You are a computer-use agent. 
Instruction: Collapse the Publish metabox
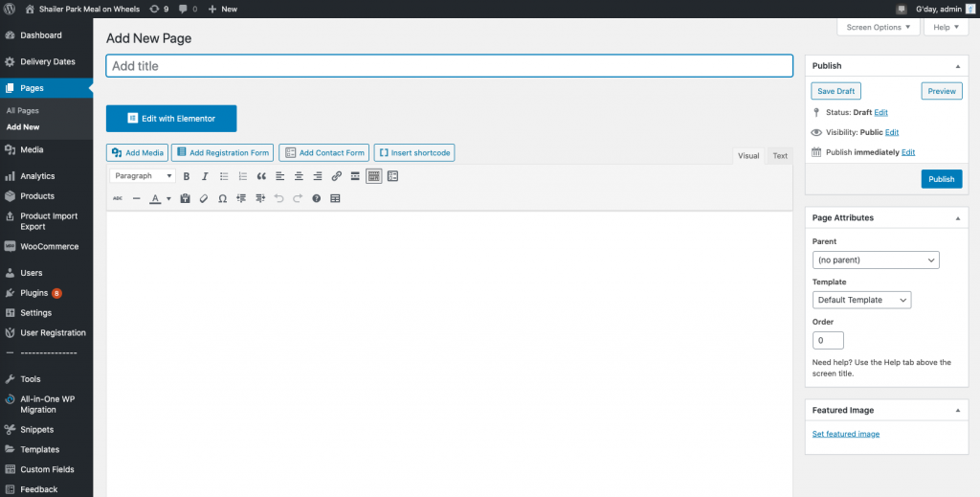click(x=957, y=66)
